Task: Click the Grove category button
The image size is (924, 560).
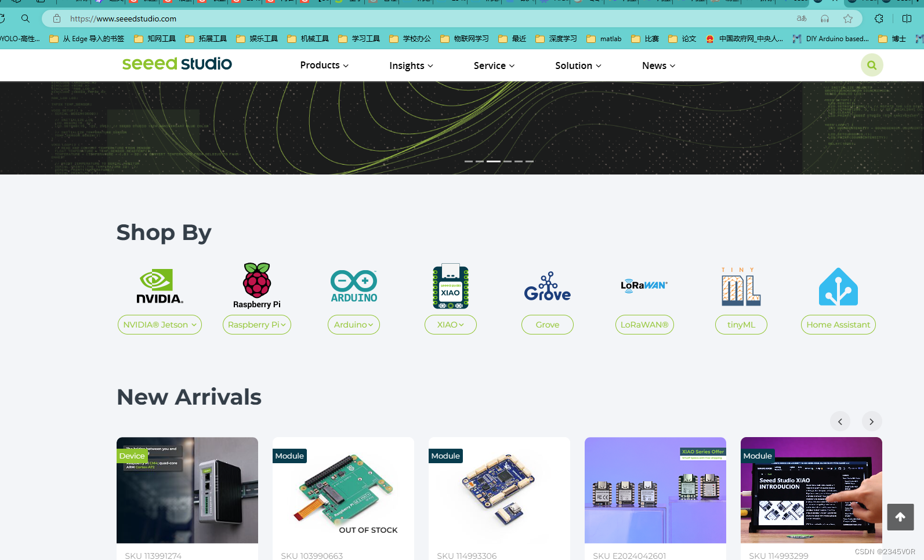Action: (x=548, y=325)
